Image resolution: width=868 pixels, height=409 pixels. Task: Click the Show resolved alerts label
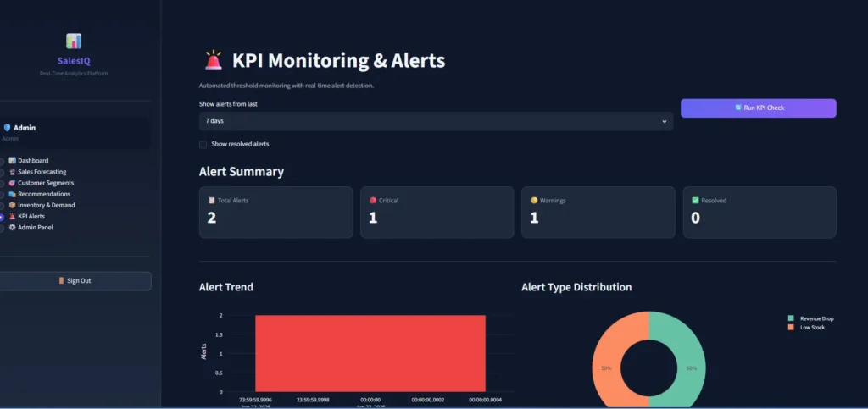pos(240,144)
